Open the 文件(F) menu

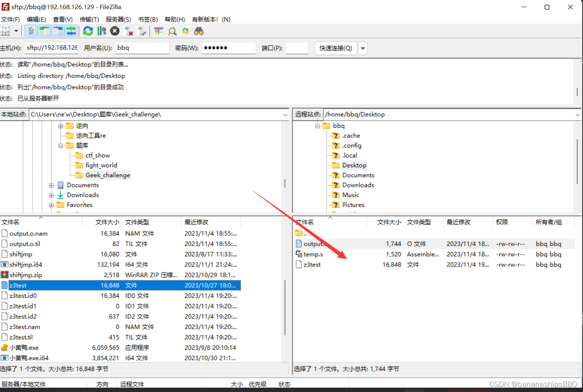coord(10,19)
